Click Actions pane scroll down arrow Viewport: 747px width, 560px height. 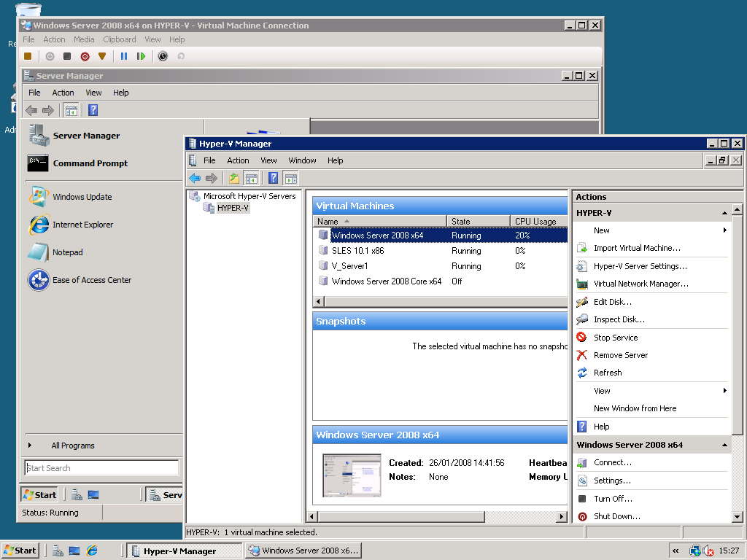tap(737, 516)
